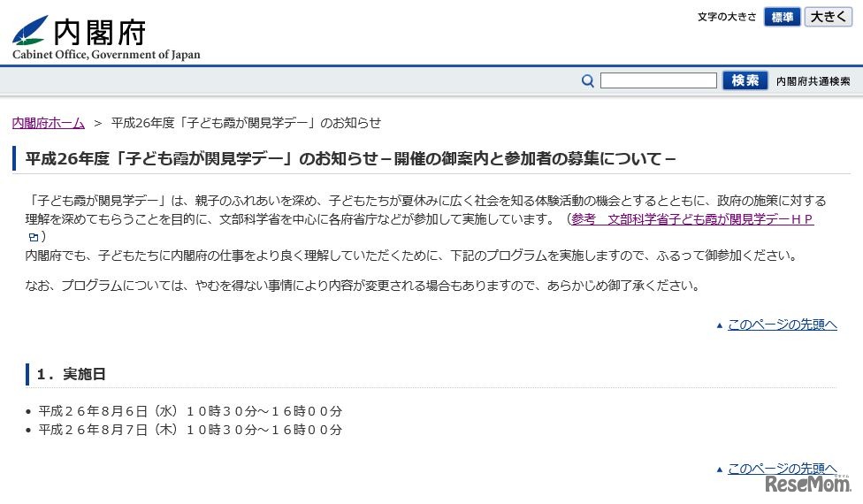
Task: Open the 内閣府ホーム breadcrumb link
Action: [49, 123]
